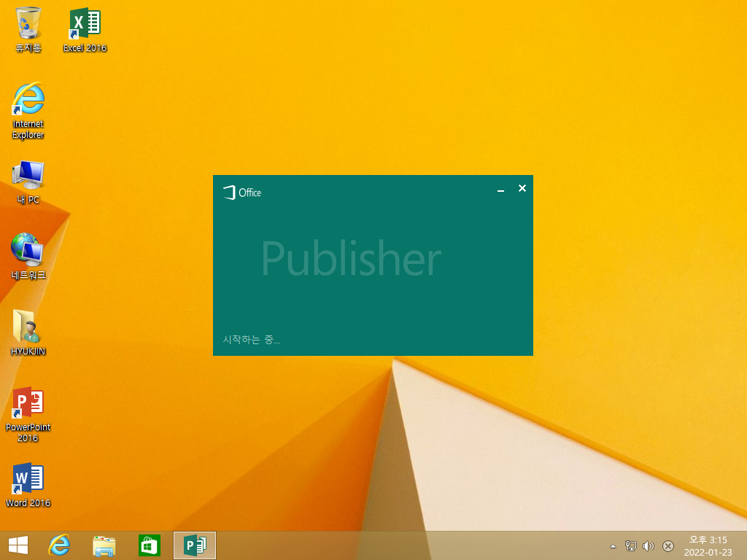Open File Explorer from the taskbar

click(104, 545)
